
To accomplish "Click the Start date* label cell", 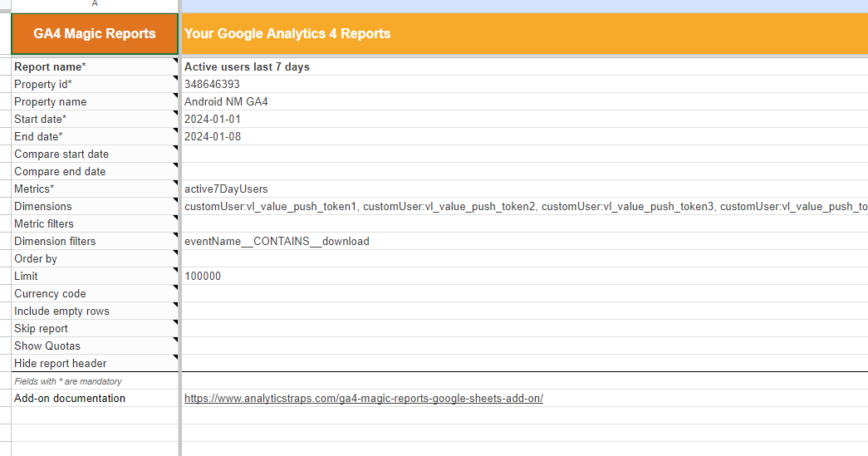I will 95,119.
